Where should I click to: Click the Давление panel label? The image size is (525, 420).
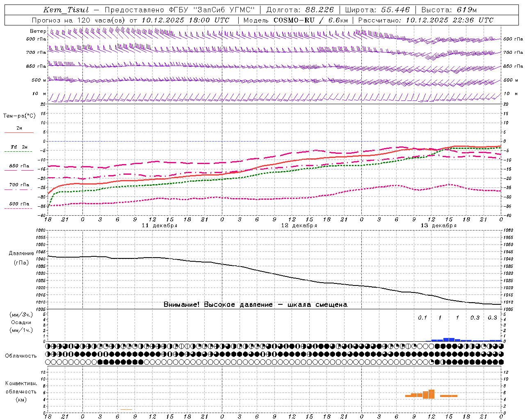point(21,253)
